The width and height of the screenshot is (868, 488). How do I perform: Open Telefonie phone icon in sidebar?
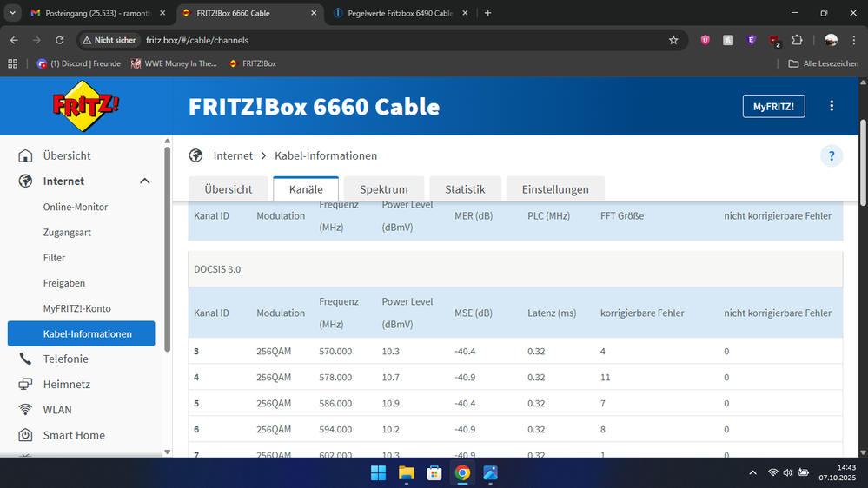[x=25, y=359]
